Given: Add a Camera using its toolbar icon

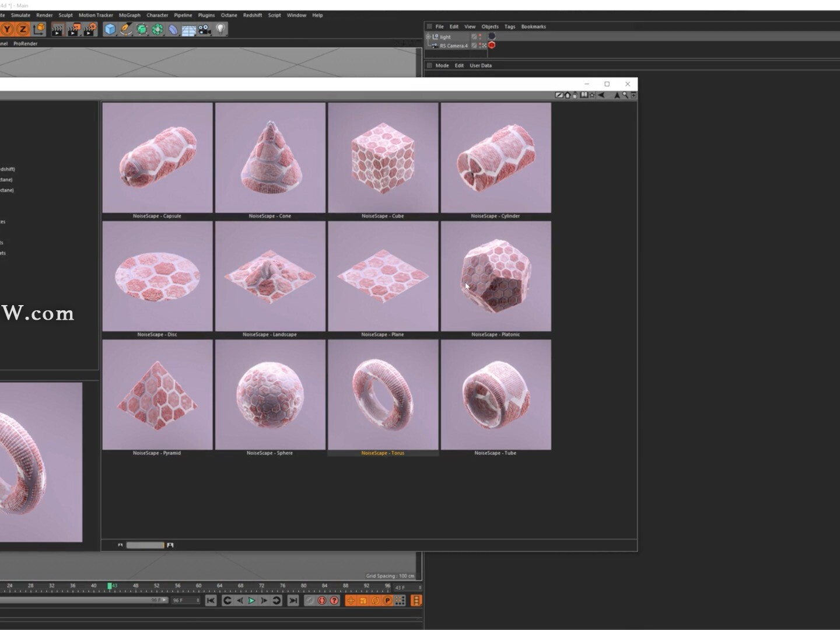Looking at the screenshot, I should click(x=205, y=29).
